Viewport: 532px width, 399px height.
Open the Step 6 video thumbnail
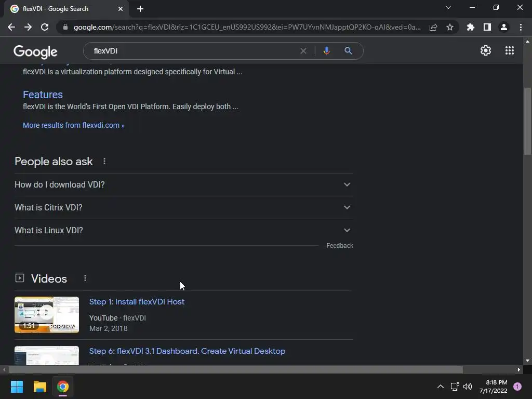point(47,355)
